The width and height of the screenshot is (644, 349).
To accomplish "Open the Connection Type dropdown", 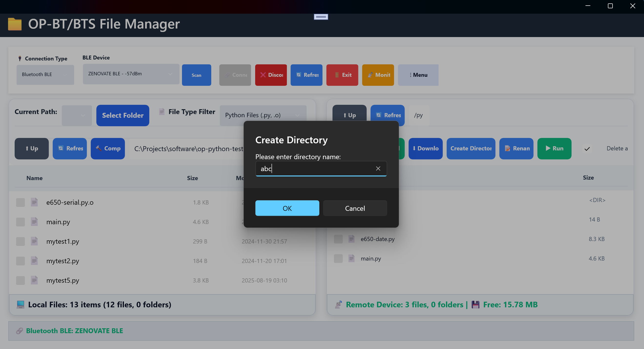I will pyautogui.click(x=45, y=74).
